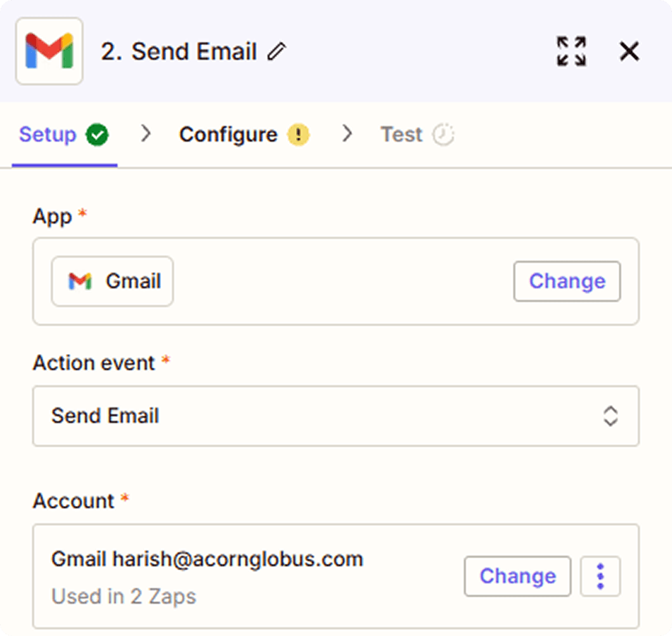Open the pencil icon to rename the step

click(277, 53)
